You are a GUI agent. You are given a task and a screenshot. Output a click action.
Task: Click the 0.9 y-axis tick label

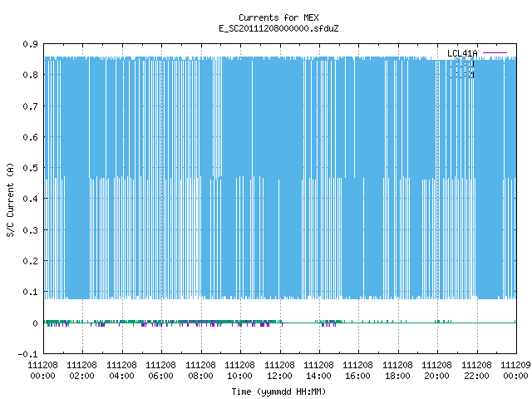coord(30,44)
